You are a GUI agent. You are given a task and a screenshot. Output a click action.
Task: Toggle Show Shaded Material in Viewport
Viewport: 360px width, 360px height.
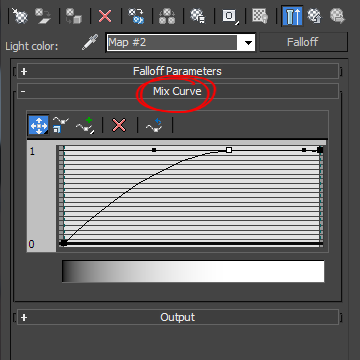point(260,16)
